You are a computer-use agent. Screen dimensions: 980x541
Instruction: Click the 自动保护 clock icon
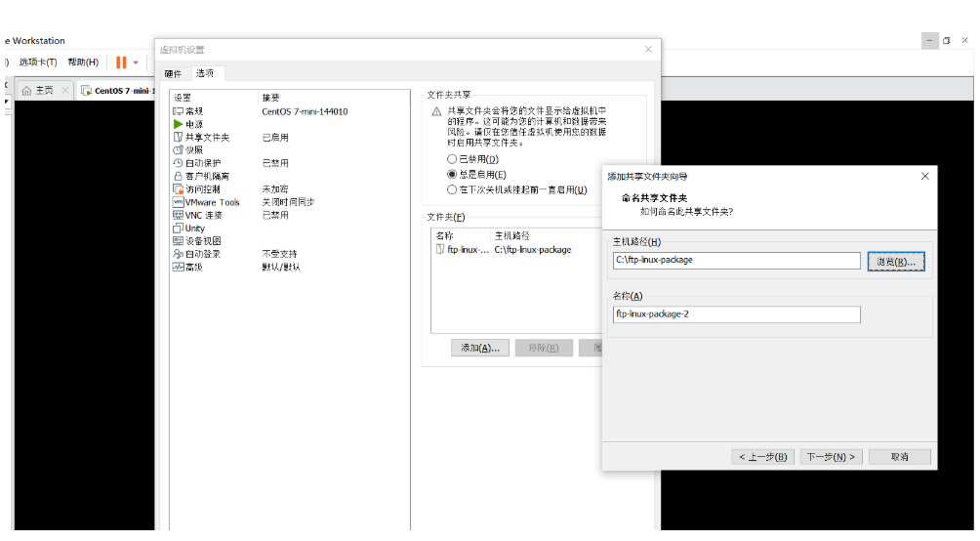[x=178, y=163]
